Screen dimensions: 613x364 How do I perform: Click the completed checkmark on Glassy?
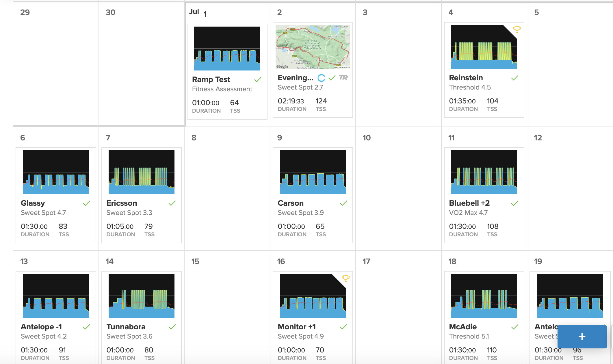coord(86,203)
